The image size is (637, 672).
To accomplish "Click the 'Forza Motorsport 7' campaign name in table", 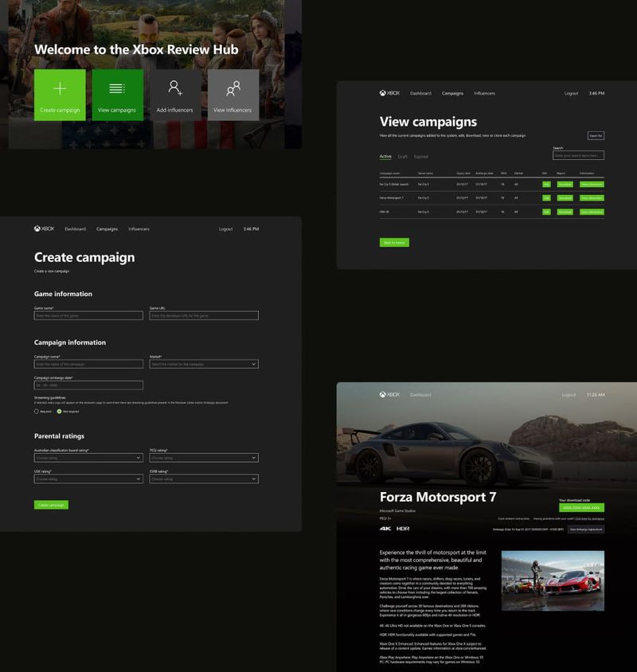I will tap(392, 198).
